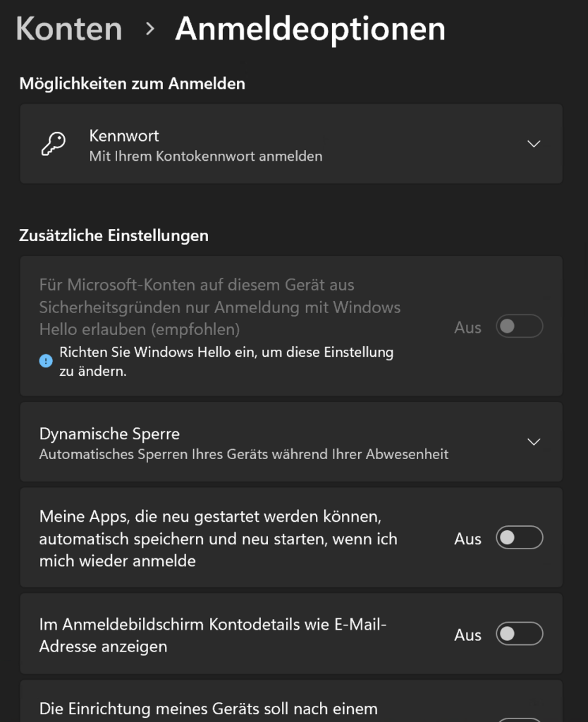Viewport: 588px width, 722px height.
Task: Click the "Die Einrichtung meines Geräts" setting text
Action: pyautogui.click(x=208, y=708)
